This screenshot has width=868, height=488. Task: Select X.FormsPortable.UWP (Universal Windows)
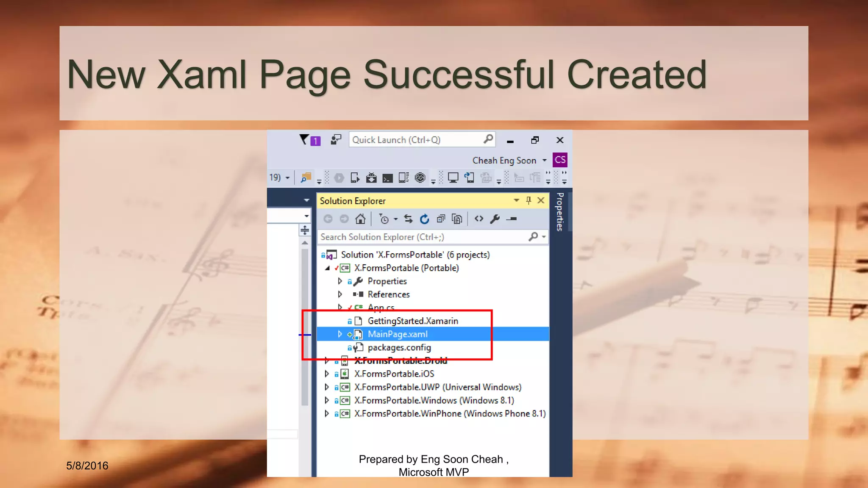tap(438, 387)
